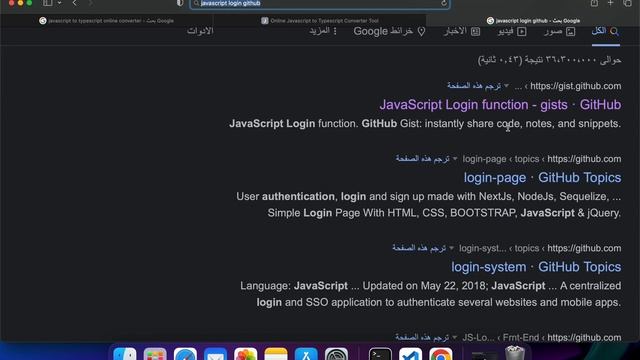Open Google Chrome from the dock
The width and height of the screenshot is (640, 360).
(441, 354)
